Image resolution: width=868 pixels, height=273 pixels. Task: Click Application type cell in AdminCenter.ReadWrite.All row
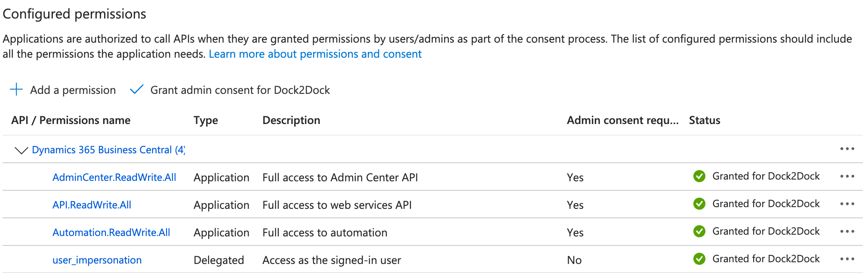pos(222,177)
